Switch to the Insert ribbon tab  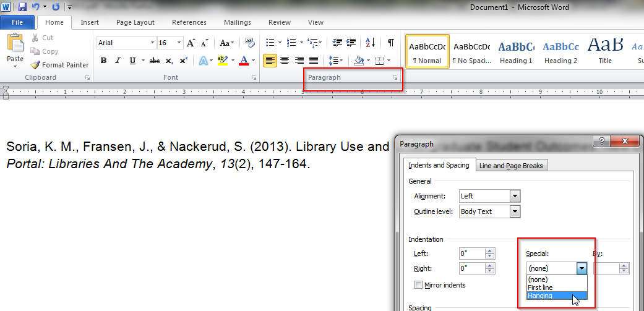[90, 22]
